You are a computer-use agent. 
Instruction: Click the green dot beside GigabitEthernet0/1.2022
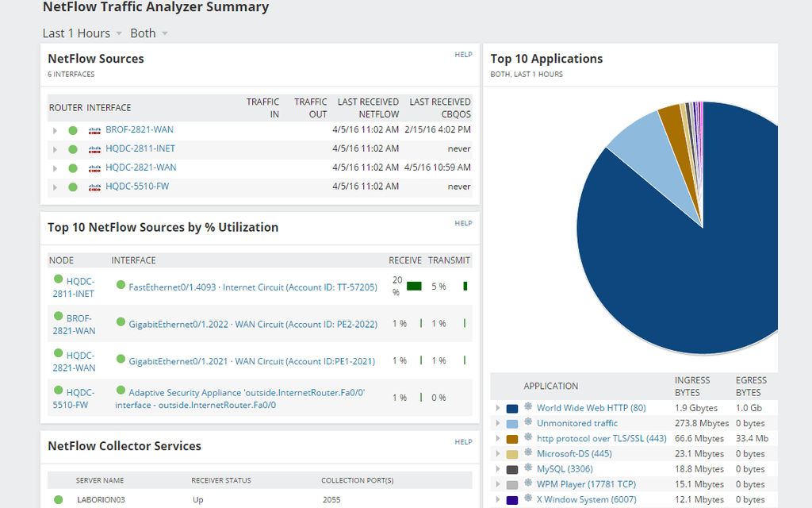point(119,323)
